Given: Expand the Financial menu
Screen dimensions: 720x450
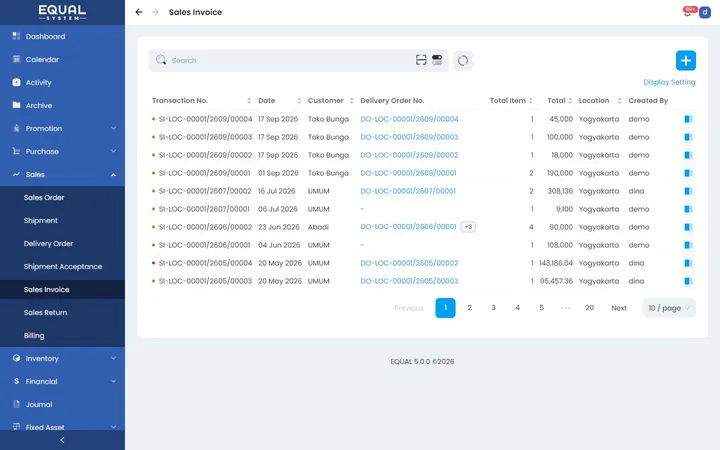Looking at the screenshot, I should tap(62, 381).
